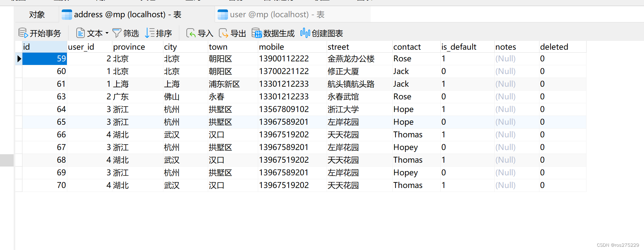Select street cell 浙江大学
This screenshot has width=644, height=250.
pos(360,109)
